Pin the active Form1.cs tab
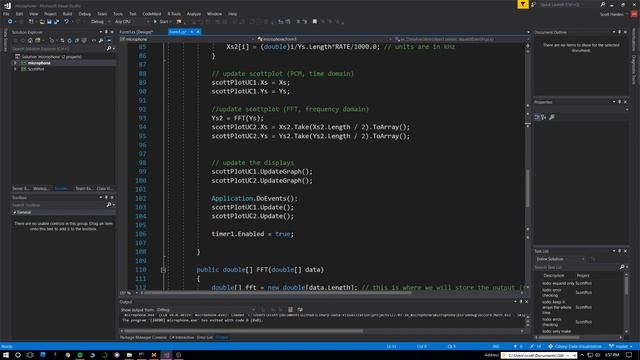640x360 pixels. (x=191, y=32)
